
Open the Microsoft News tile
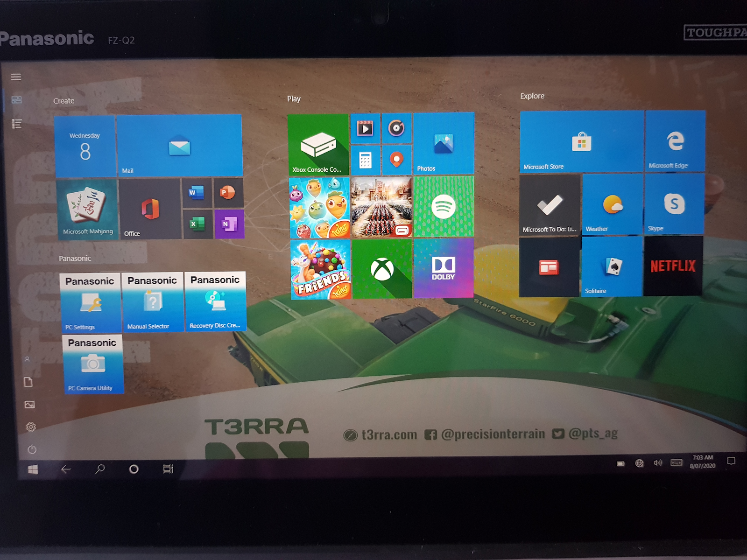549,267
